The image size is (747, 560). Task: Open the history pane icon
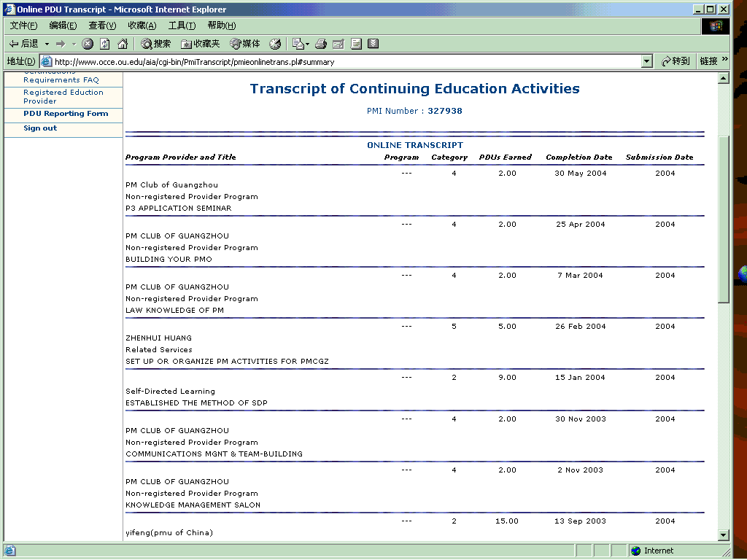pos(275,44)
